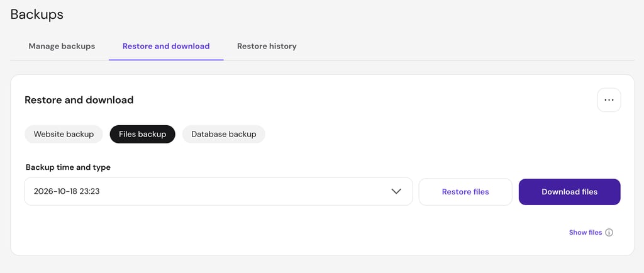Open the Restore and download tab
This screenshot has height=273, width=644.
(166, 46)
